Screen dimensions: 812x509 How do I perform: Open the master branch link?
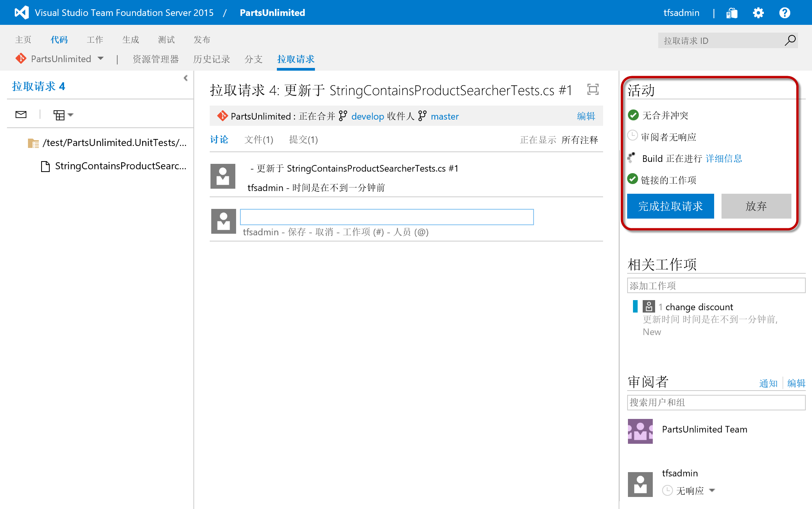pos(445,116)
